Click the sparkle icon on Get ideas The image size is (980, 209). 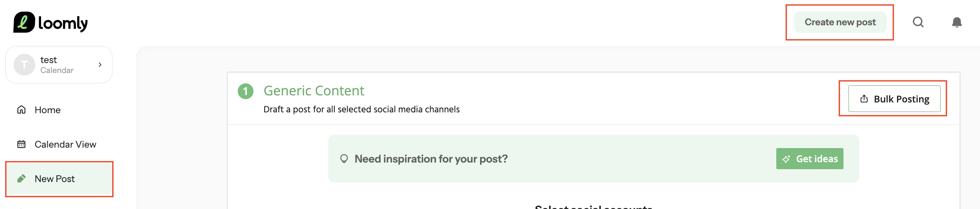point(786,159)
